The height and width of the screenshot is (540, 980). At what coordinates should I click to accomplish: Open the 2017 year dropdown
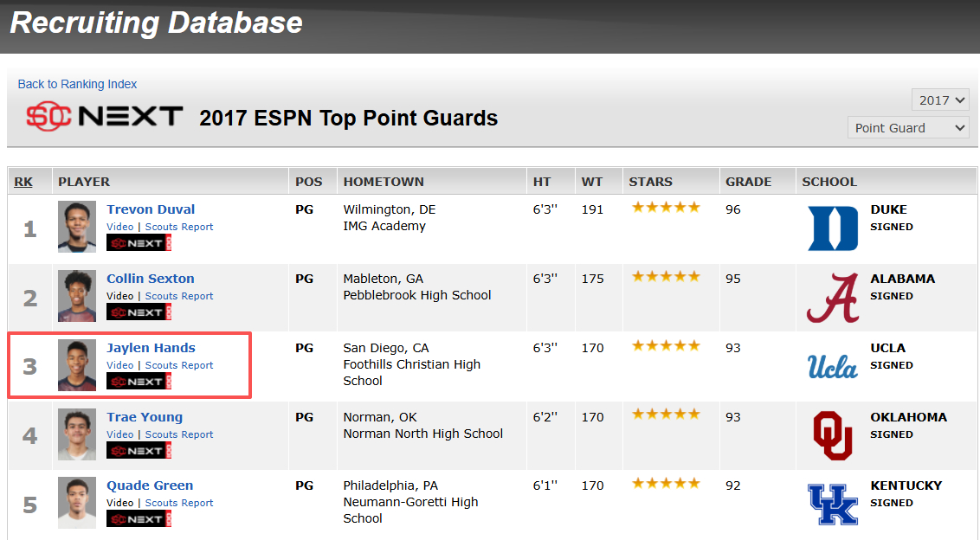click(941, 100)
